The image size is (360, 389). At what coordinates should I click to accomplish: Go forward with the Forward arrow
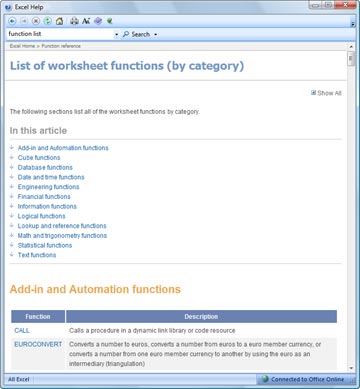(24, 21)
